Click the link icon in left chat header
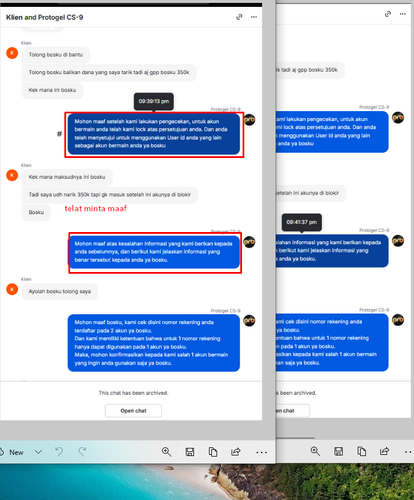 (x=239, y=17)
